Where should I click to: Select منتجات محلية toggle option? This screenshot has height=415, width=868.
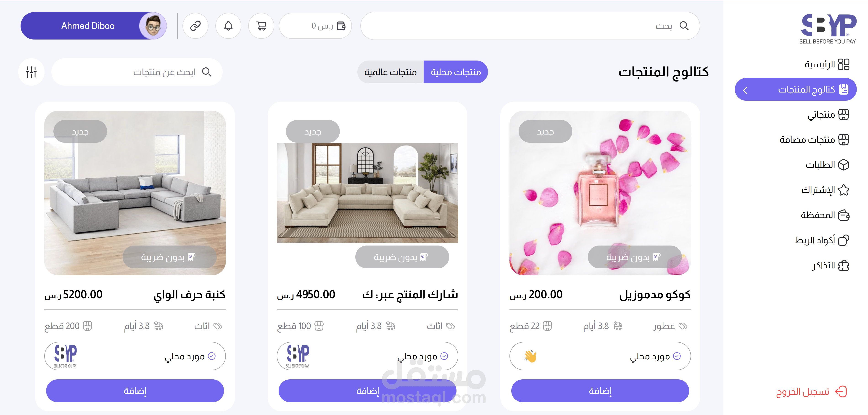click(x=456, y=72)
